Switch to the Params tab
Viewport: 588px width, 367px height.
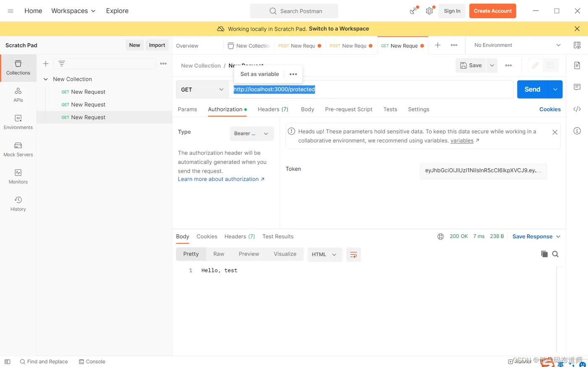coord(187,109)
